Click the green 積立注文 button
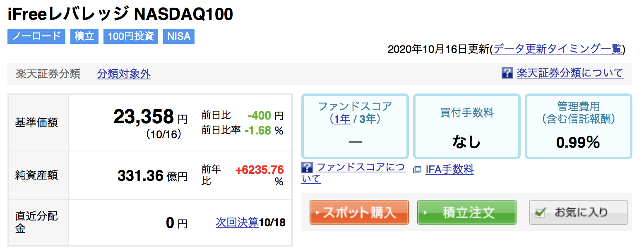Image resolution: width=644 pixels, height=249 pixels. coord(466,212)
